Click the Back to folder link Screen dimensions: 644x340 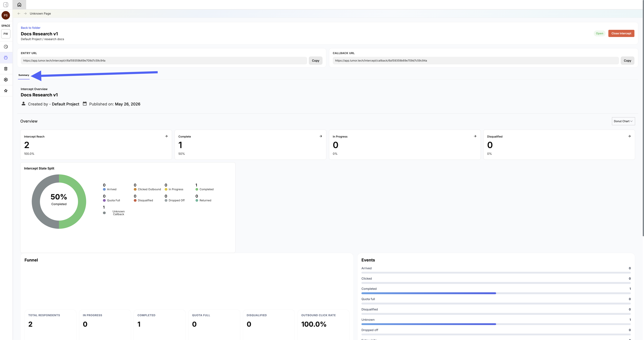[x=30, y=28]
